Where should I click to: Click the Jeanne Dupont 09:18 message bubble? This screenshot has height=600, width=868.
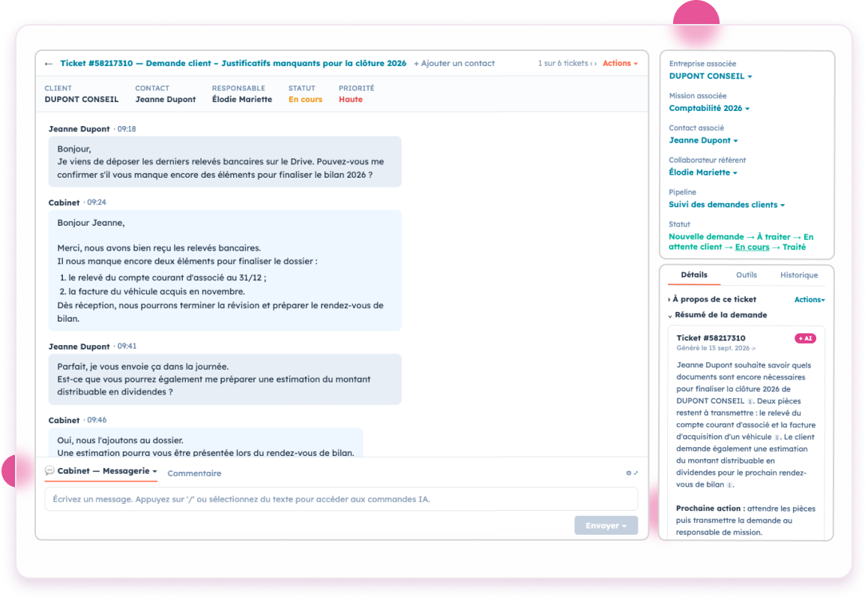(x=225, y=162)
